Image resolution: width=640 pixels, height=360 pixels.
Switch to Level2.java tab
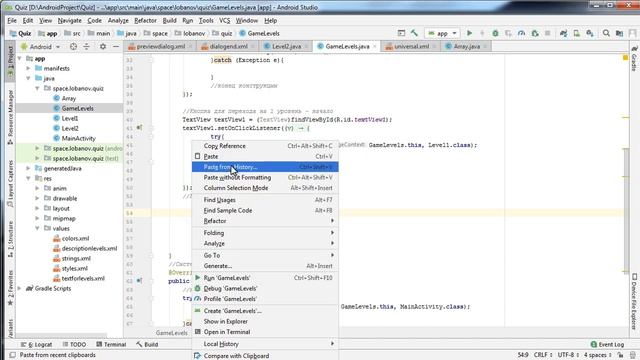(286, 47)
